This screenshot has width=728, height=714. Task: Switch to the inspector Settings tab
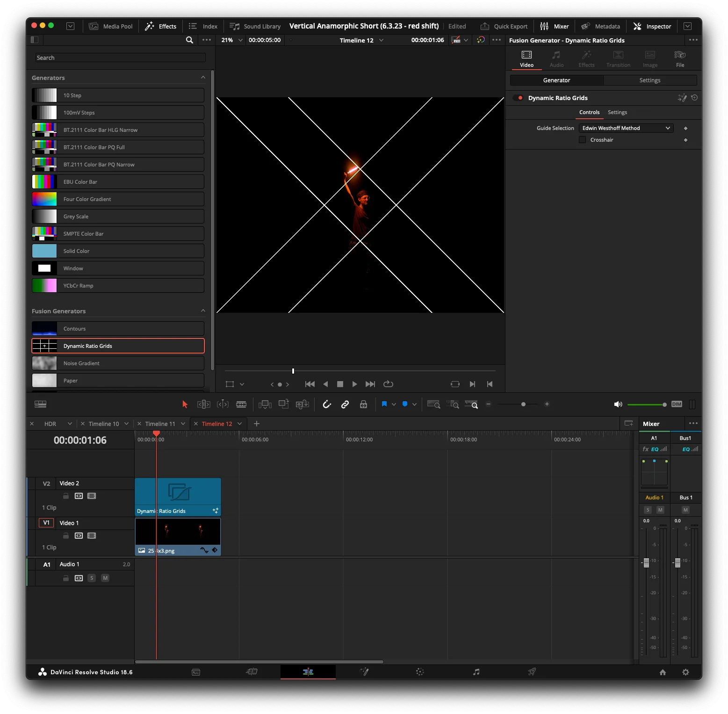(x=650, y=80)
